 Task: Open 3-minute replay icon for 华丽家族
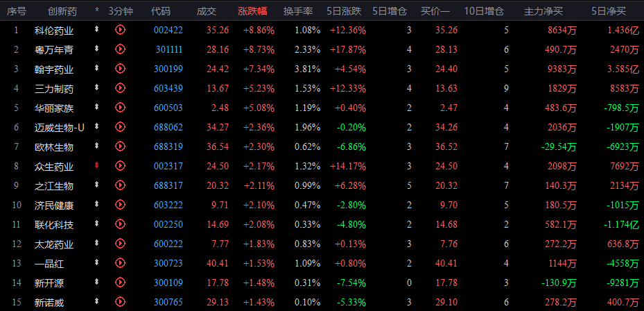[120, 108]
